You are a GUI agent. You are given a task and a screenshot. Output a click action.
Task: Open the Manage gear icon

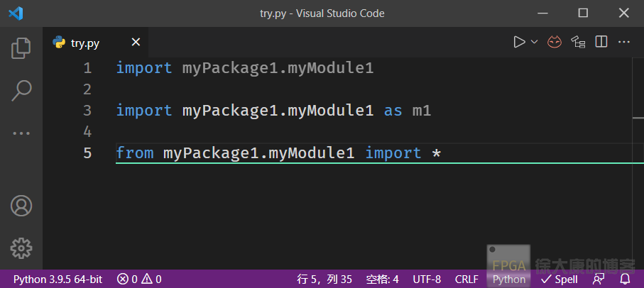pyautogui.click(x=21, y=248)
